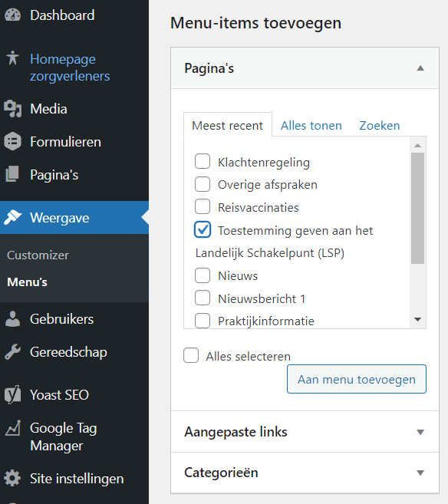Click the page list scrollbar down arrow

click(x=418, y=319)
